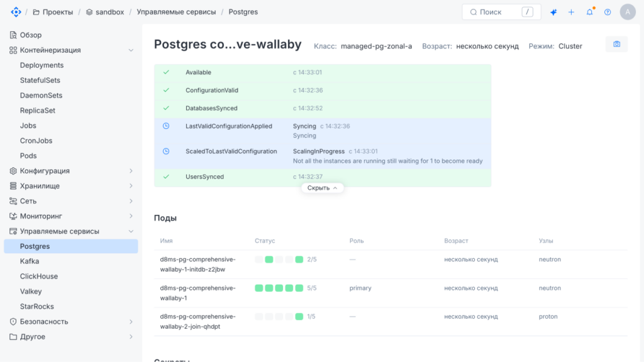
Task: Open the Deployments sidebar item
Action: click(42, 65)
